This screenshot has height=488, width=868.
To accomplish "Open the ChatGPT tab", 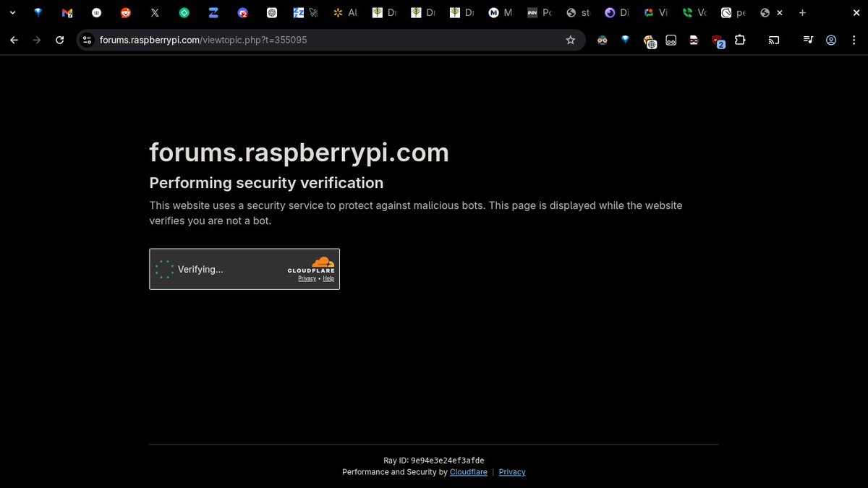I will [272, 13].
